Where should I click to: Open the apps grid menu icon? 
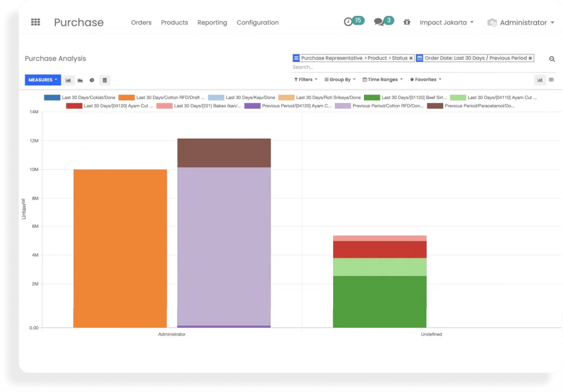pos(36,23)
